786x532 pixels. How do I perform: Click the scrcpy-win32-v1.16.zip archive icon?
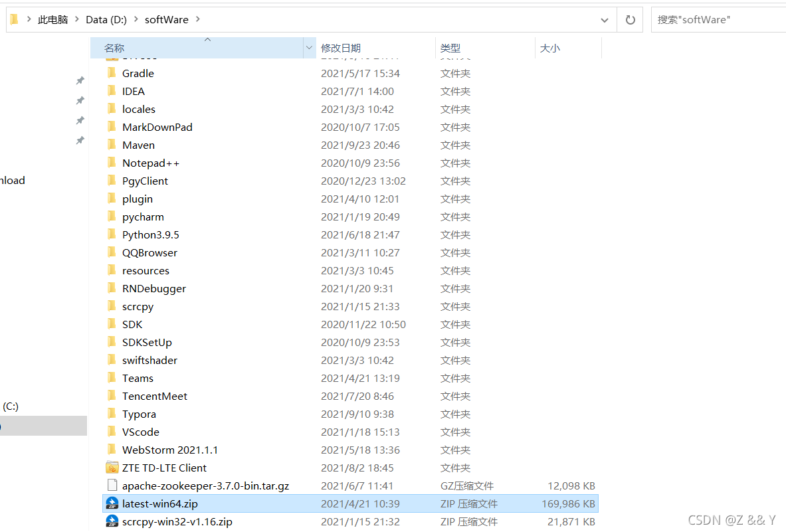pyautogui.click(x=112, y=521)
